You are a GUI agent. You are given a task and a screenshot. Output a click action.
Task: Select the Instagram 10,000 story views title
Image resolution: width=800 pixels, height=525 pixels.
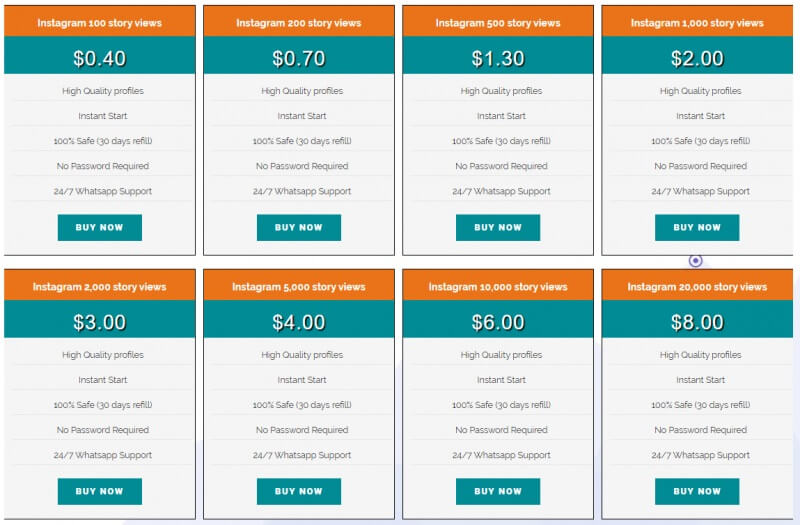(x=498, y=287)
